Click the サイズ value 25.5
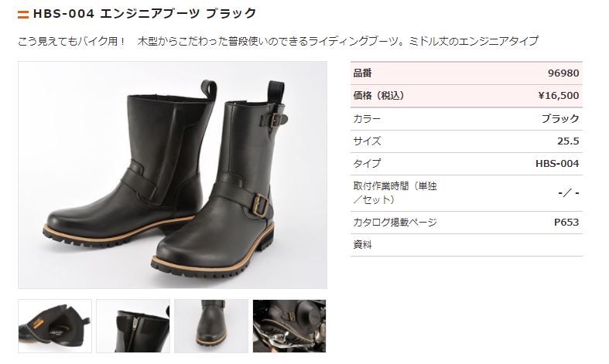The height and width of the screenshot is (364, 609). [568, 141]
